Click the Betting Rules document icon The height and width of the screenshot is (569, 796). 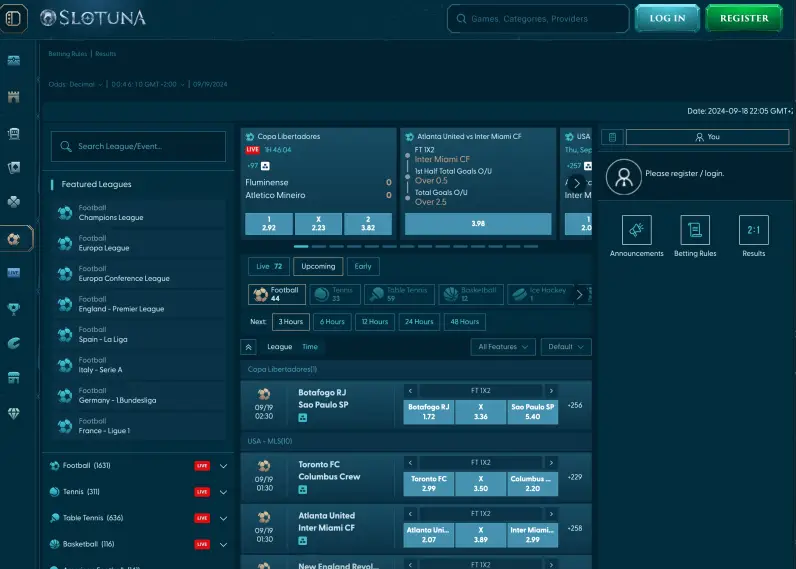[x=694, y=231]
